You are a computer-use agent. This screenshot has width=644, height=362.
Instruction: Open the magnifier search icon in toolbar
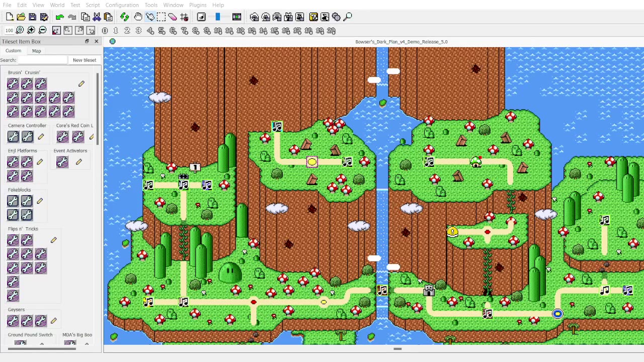[348, 17]
